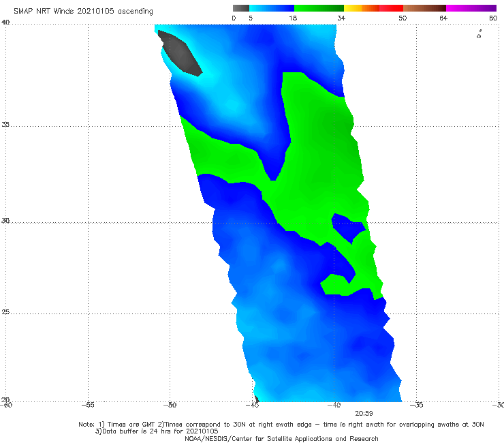Click the title 'SMAP NRT Winds 20210105 ascending'

pos(83,11)
